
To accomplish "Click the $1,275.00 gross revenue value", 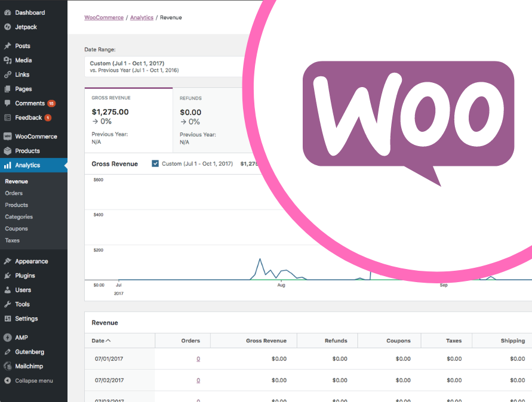I will click(110, 112).
